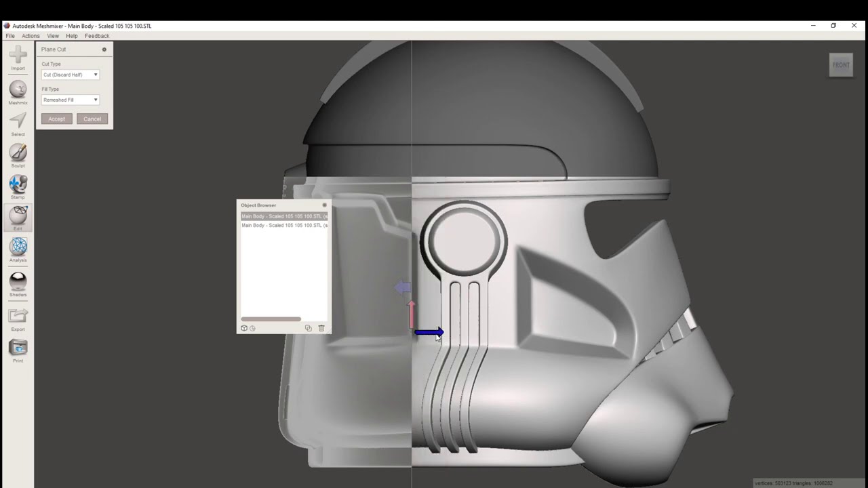Viewport: 868px width, 488px height.
Task: Click the Print icon
Action: click(18, 347)
